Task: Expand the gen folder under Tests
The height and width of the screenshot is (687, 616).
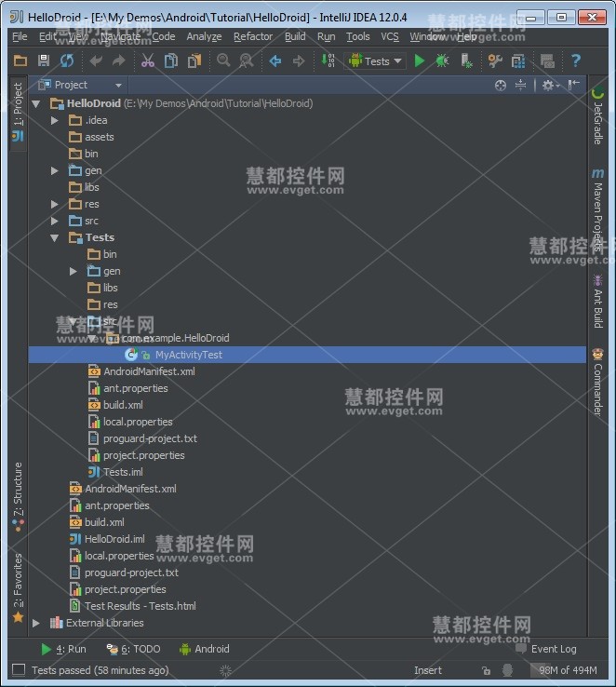Action: 74,271
